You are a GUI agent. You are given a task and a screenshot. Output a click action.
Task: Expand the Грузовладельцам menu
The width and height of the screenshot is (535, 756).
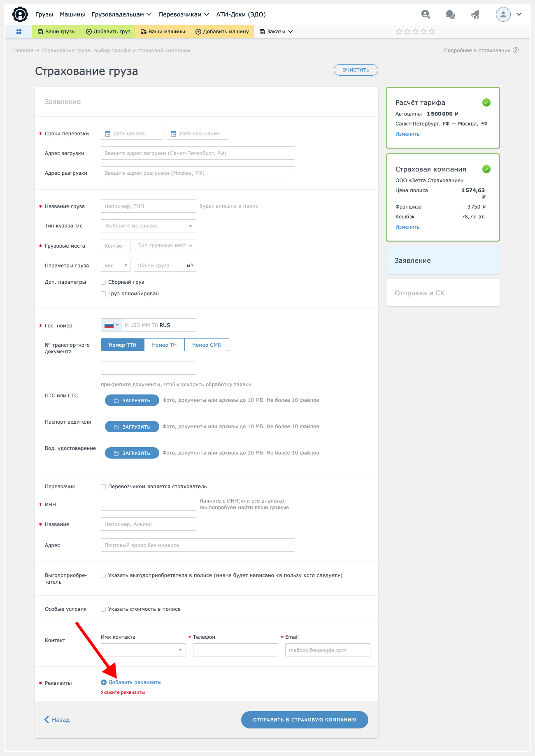(121, 14)
